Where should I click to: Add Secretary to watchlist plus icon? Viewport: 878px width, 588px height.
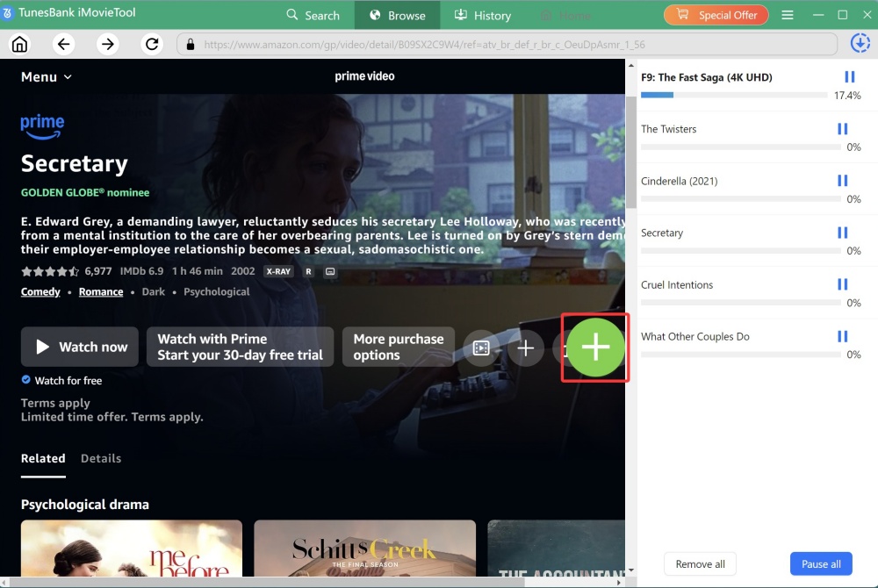tap(525, 348)
